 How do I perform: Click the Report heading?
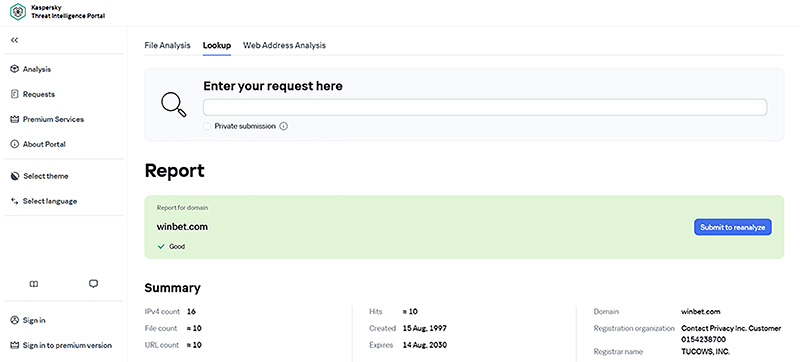tap(174, 170)
